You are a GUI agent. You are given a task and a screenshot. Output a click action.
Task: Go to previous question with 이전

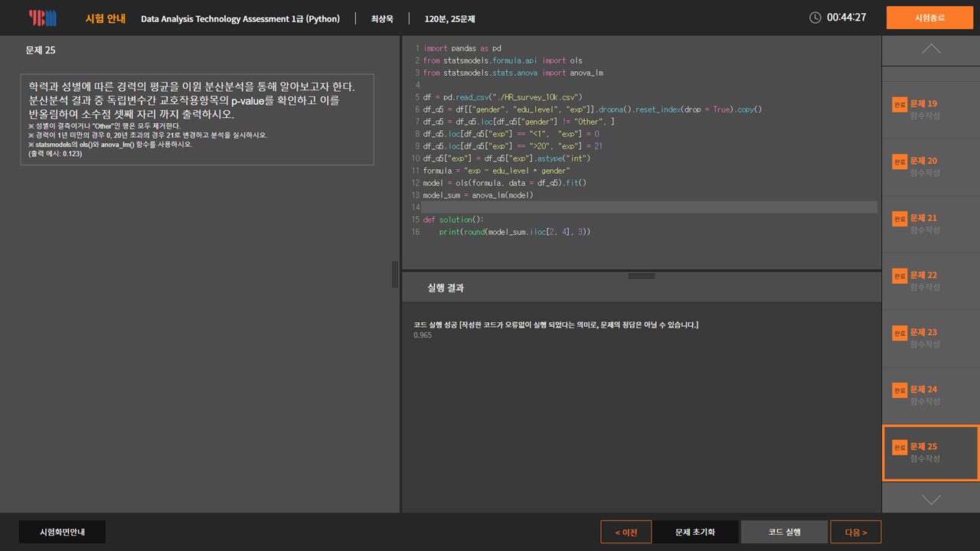coord(626,532)
